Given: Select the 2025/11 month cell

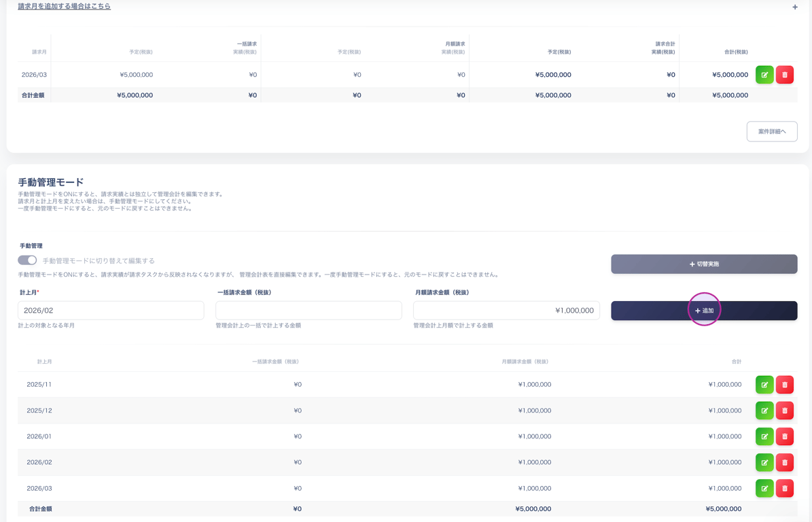Looking at the screenshot, I should 39,385.
